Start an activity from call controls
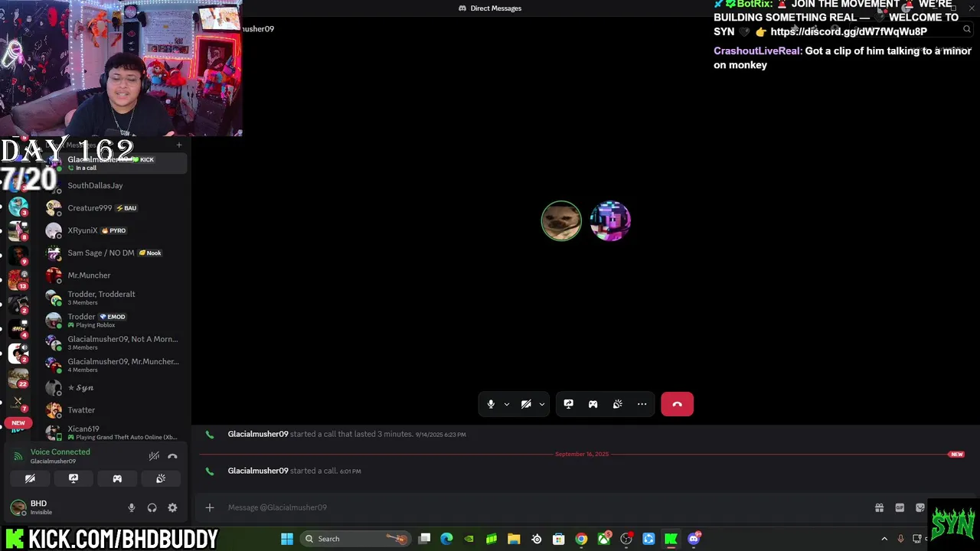980x551 pixels. [x=593, y=404]
